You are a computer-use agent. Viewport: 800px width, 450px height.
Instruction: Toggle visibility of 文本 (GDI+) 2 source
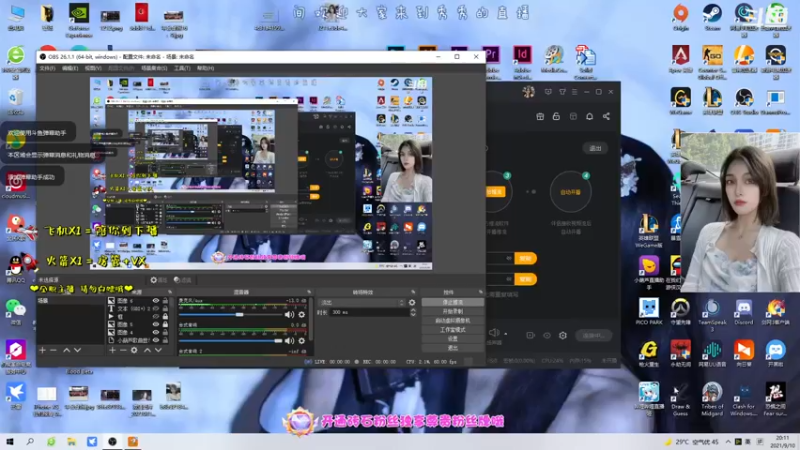pos(156,309)
